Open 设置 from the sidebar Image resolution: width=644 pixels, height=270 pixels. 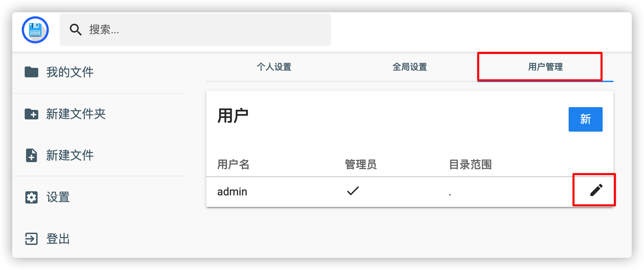pyautogui.click(x=58, y=197)
